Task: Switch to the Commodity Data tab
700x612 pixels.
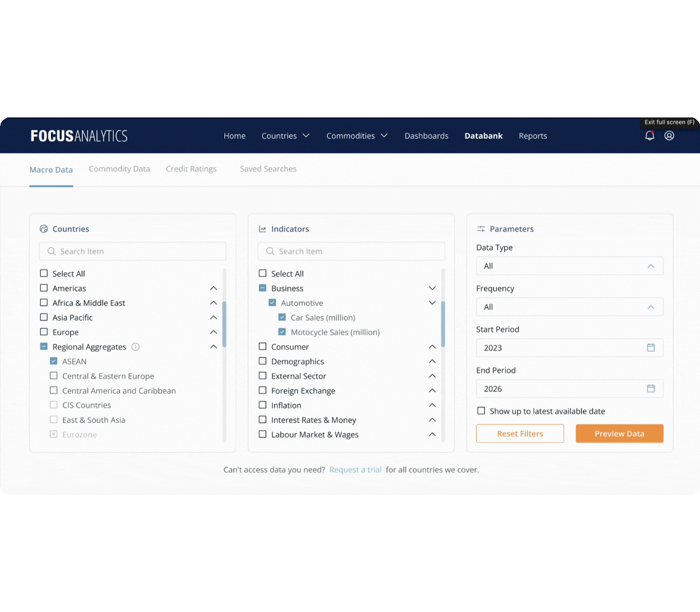Action: click(x=119, y=169)
